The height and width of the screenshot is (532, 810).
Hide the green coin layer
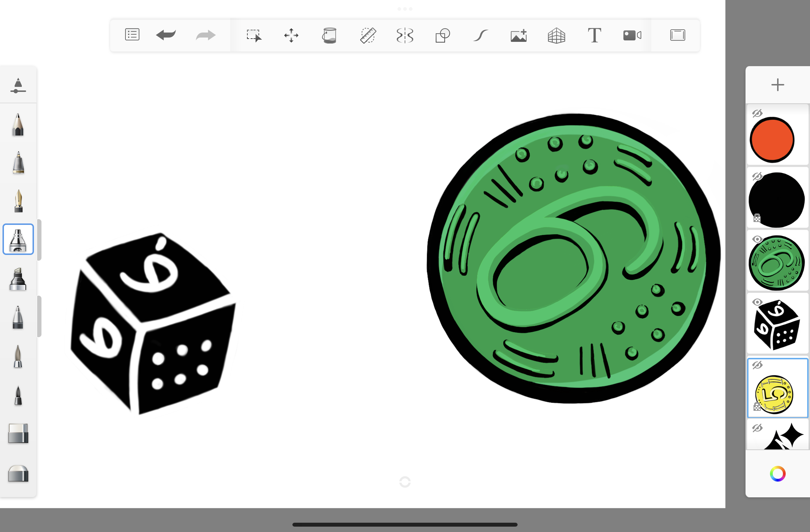[757, 239]
